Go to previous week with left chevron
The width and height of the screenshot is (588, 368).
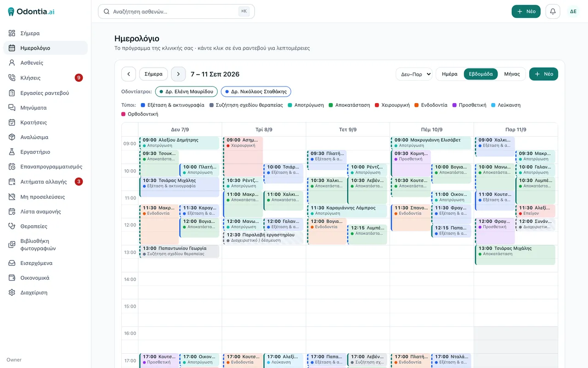pyautogui.click(x=129, y=74)
